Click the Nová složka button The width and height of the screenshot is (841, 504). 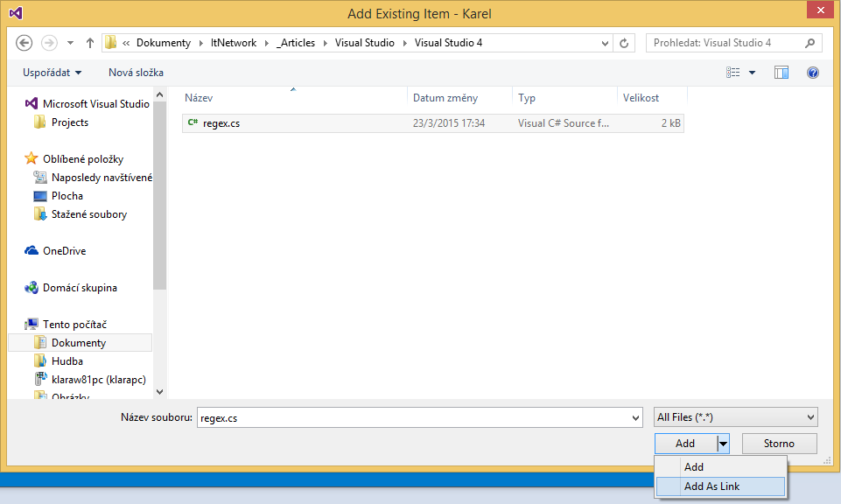click(136, 73)
